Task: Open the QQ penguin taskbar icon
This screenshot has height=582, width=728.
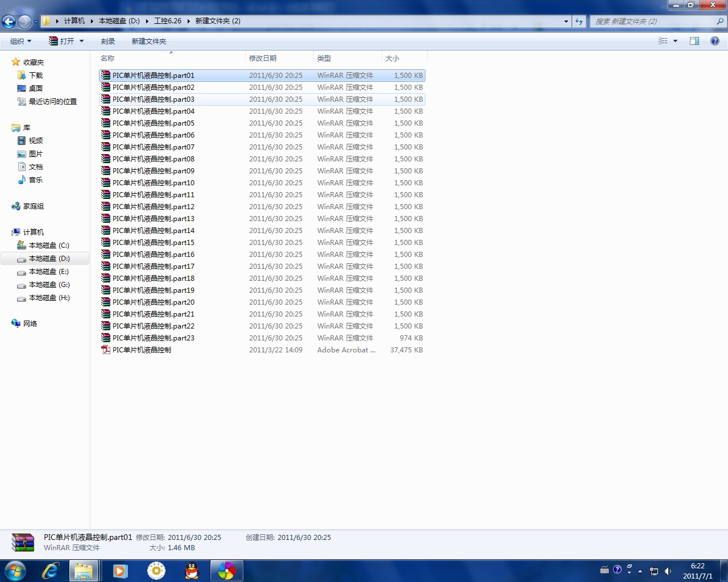Action: (x=192, y=571)
